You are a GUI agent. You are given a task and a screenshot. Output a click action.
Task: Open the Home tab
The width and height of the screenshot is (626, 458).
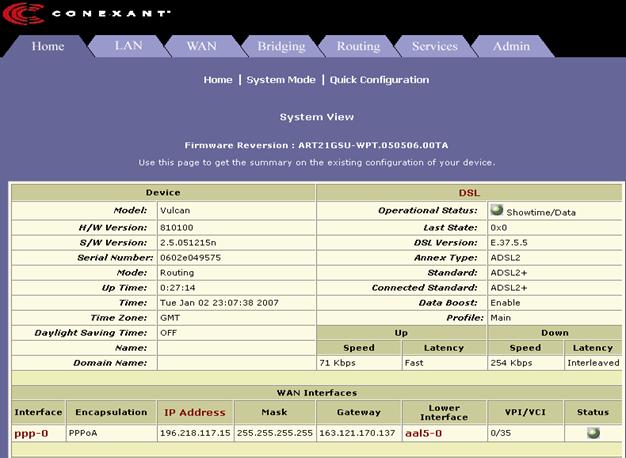[x=48, y=46]
